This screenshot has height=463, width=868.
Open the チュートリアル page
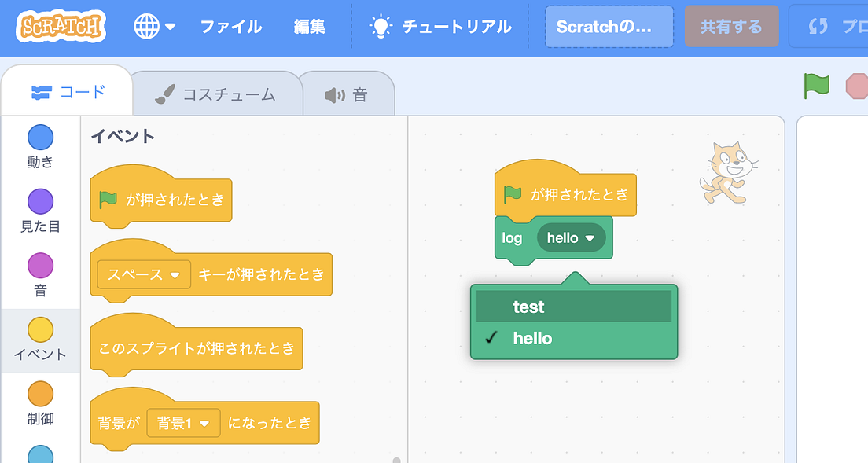coord(442,26)
